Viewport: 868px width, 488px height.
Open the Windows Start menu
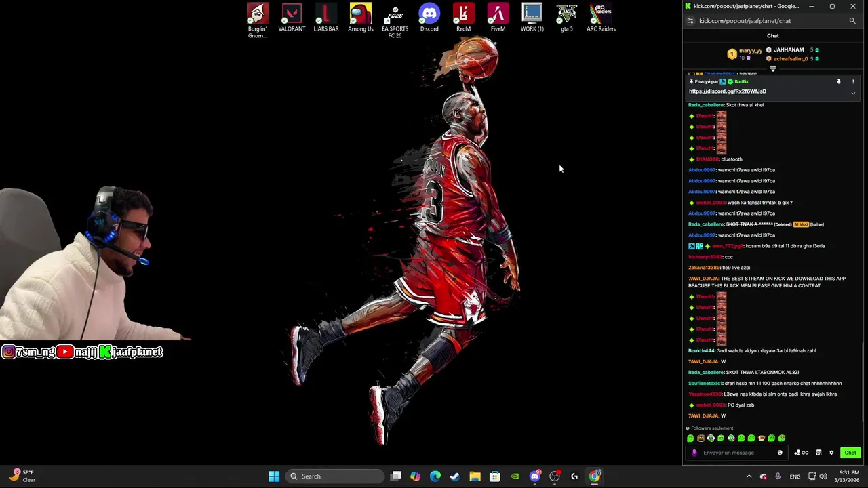pyautogui.click(x=274, y=476)
